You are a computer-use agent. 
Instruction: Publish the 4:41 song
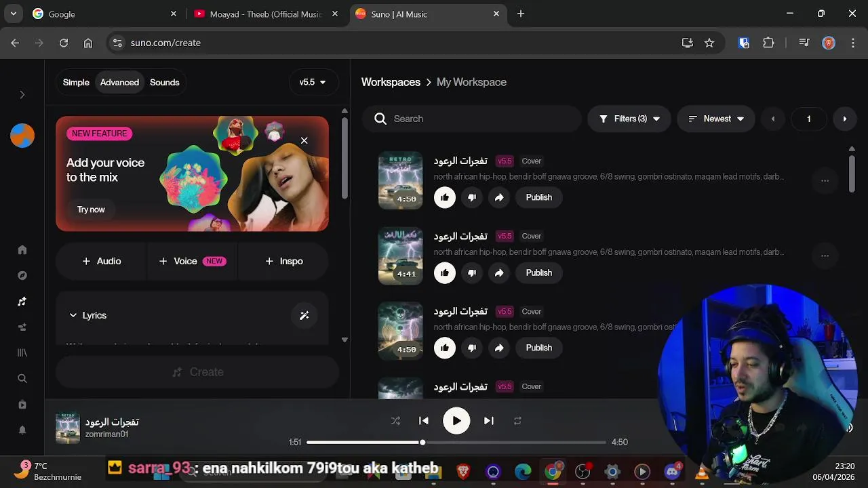539,272
